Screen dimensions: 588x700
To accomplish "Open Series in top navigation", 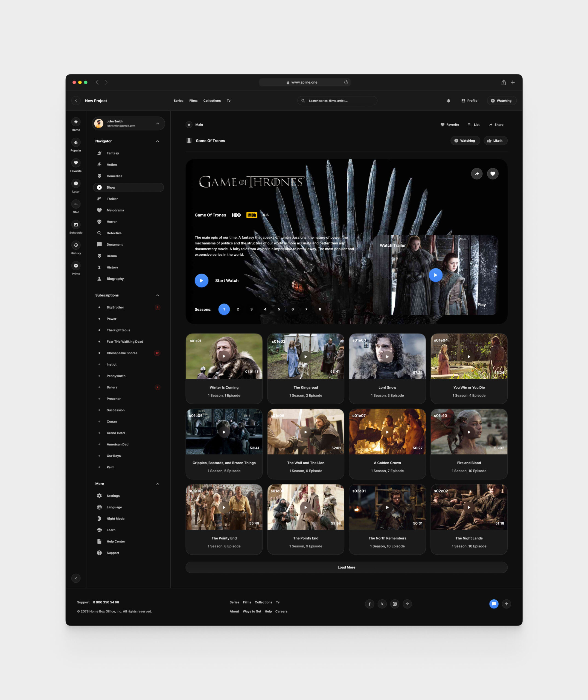I will pyautogui.click(x=178, y=101).
